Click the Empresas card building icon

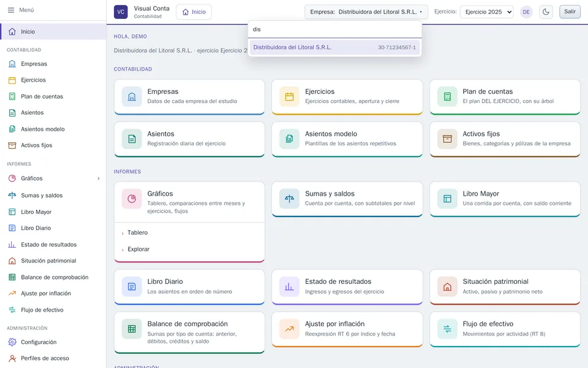[x=132, y=96]
